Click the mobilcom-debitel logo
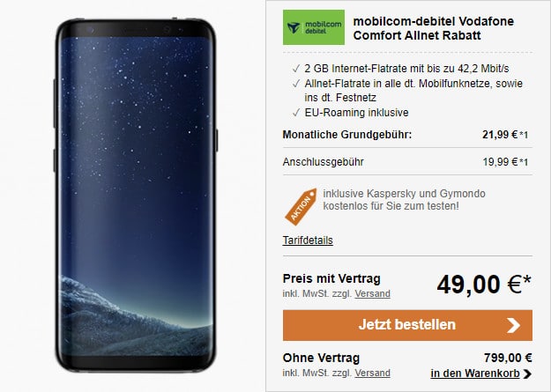Image resolution: width=551 pixels, height=392 pixels. 314,27
